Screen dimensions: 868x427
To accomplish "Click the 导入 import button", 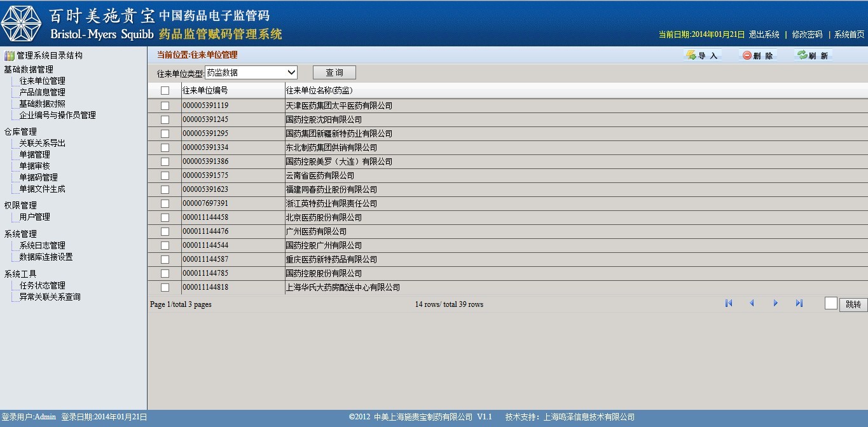I will pyautogui.click(x=702, y=55).
